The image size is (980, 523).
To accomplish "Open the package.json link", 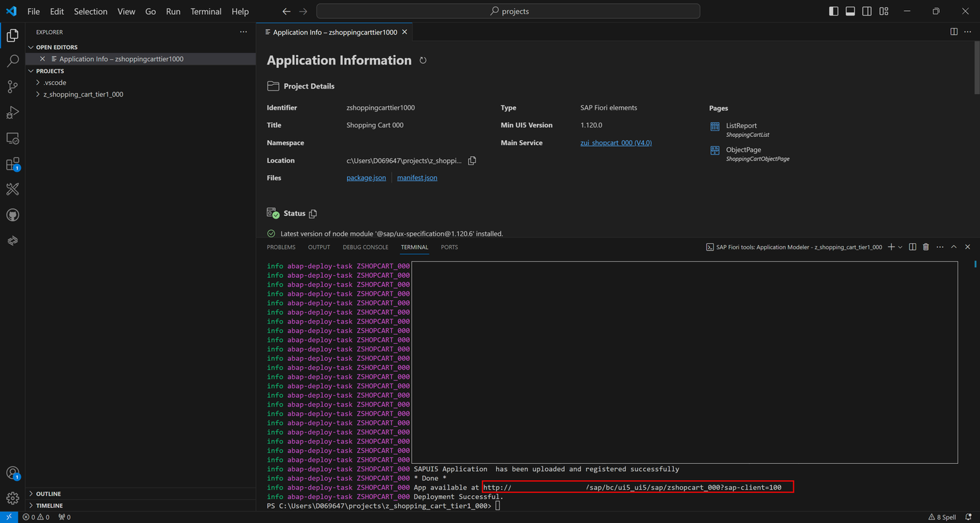I will (366, 178).
